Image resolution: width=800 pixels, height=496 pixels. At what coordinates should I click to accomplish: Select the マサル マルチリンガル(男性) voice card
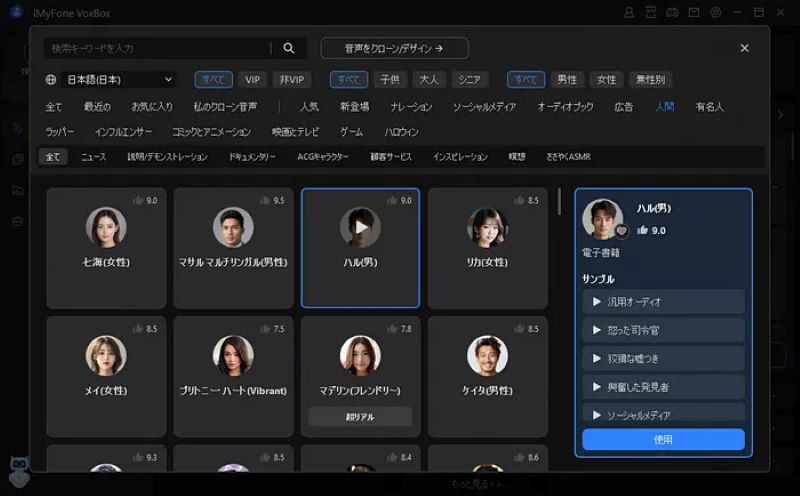pyautogui.click(x=233, y=248)
